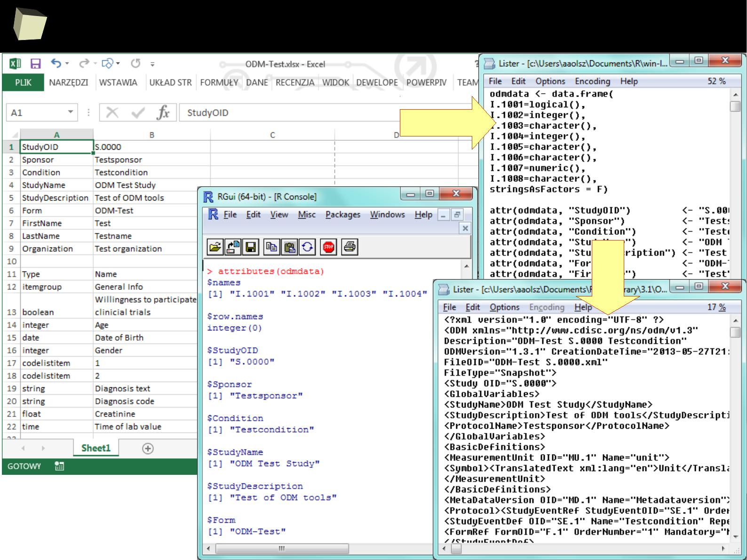Click the upper Lister vertical scrollbar thumb
The image size is (747, 560).
coord(735,106)
